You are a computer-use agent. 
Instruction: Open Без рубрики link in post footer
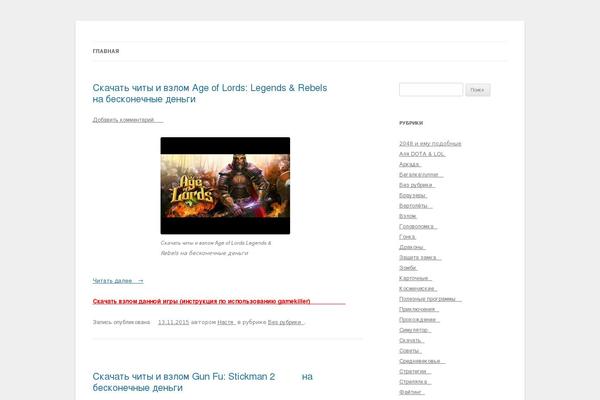click(286, 322)
